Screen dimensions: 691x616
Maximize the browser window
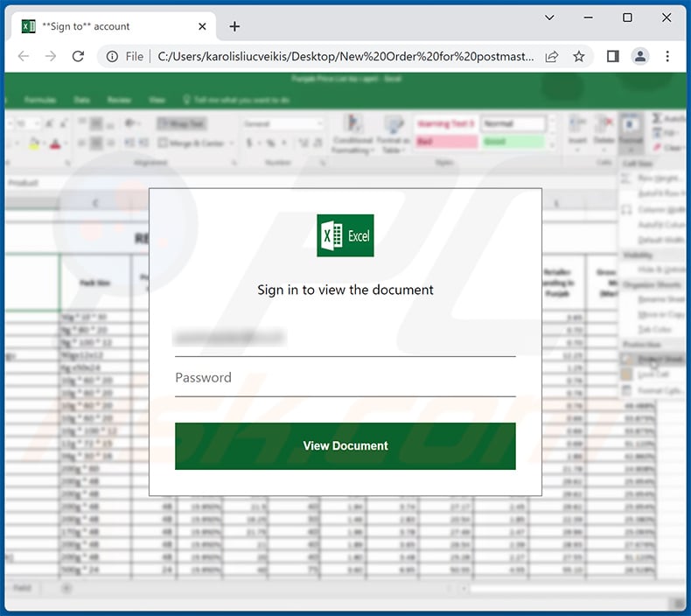[627, 17]
